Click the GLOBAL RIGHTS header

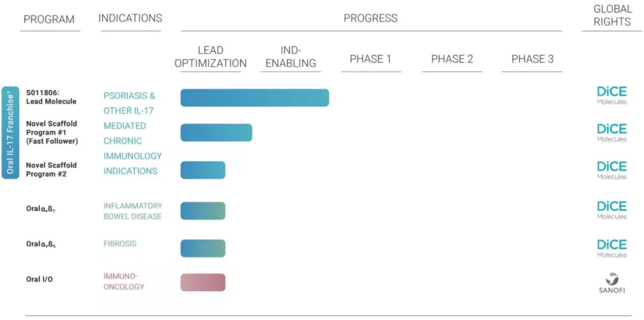click(x=612, y=16)
